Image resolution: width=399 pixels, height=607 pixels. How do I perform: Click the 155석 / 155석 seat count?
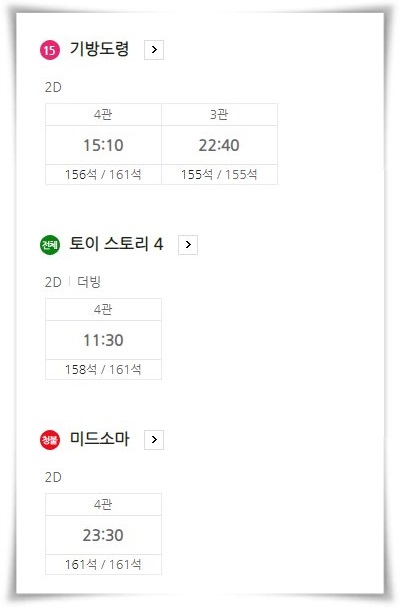pyautogui.click(x=219, y=175)
